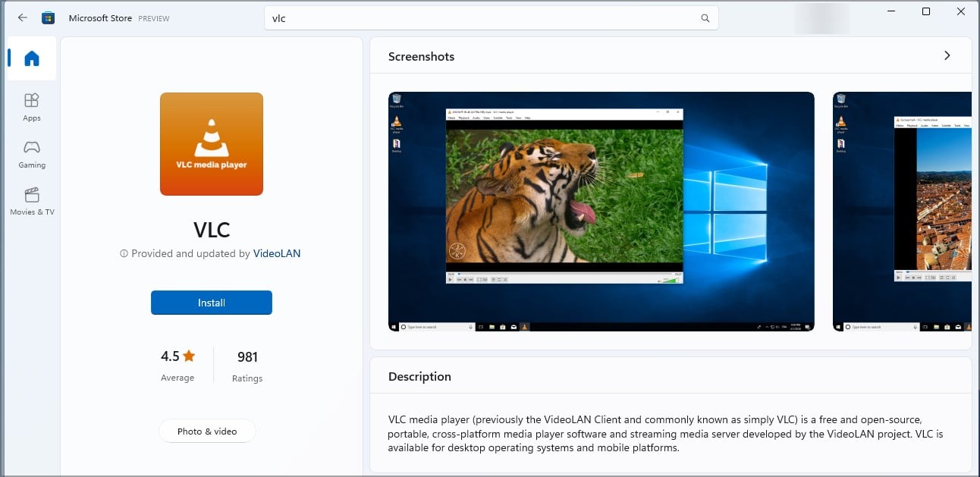Open the Gaming section in sidebar
Viewport: 980px width, 477px height.
click(32, 154)
